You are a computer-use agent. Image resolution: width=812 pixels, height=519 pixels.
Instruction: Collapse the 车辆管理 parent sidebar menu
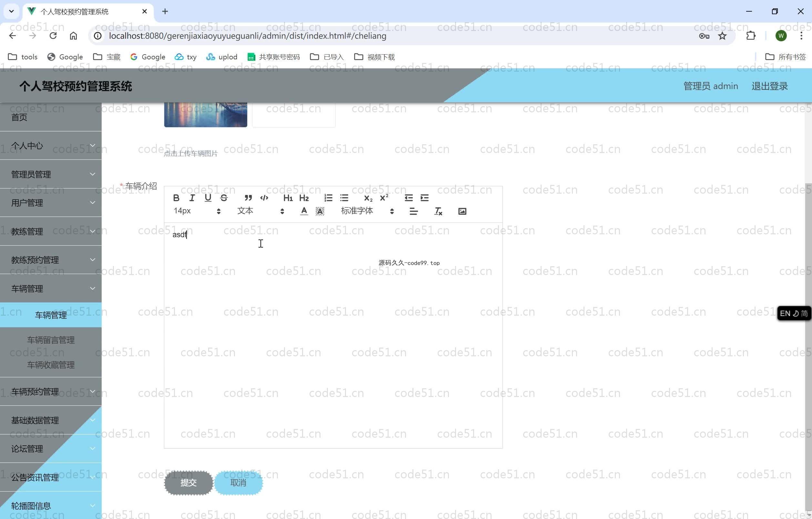(51, 289)
